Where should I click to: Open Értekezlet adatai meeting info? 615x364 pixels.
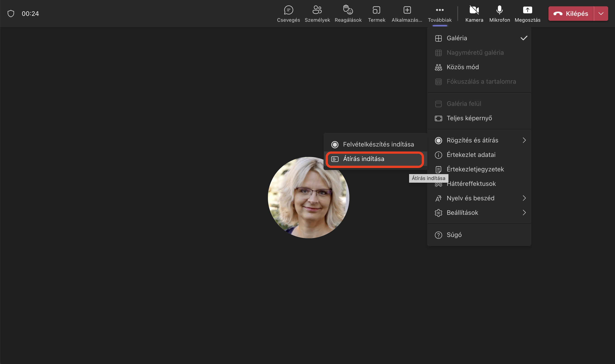click(479, 155)
